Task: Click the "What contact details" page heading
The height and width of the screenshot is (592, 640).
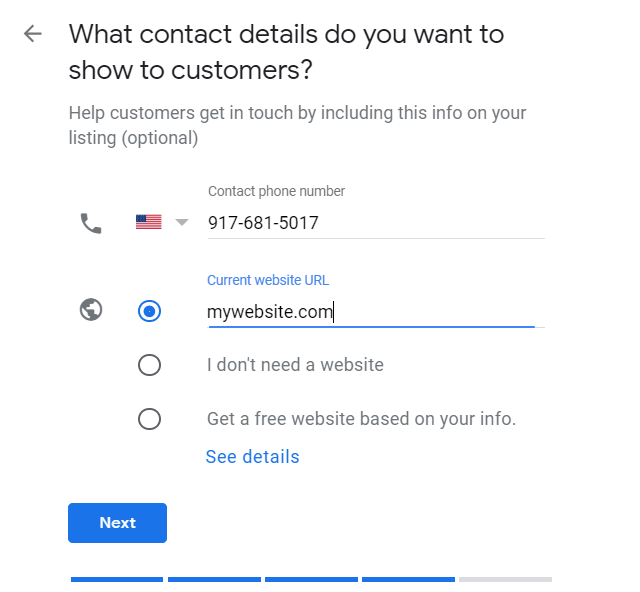Action: point(286,52)
